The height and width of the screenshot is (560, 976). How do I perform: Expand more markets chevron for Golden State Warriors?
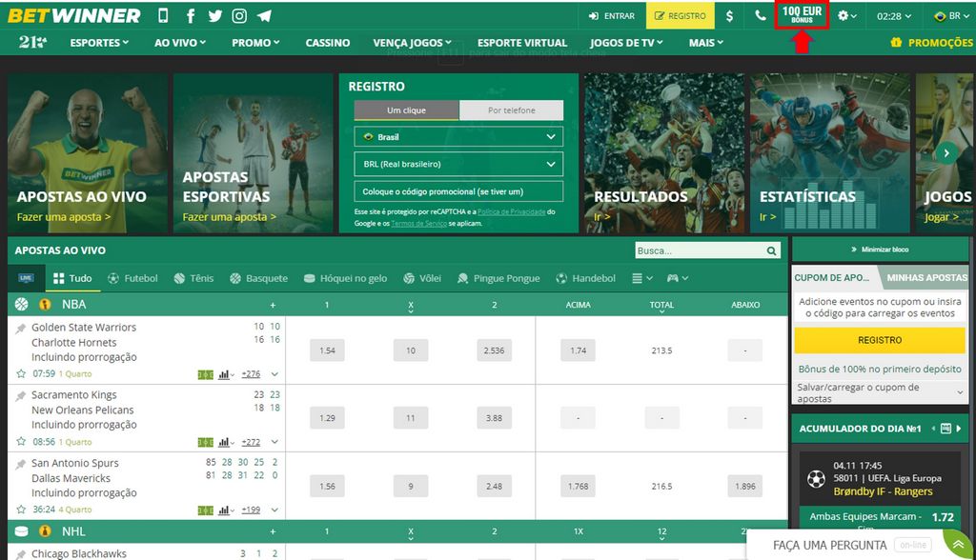(x=274, y=374)
